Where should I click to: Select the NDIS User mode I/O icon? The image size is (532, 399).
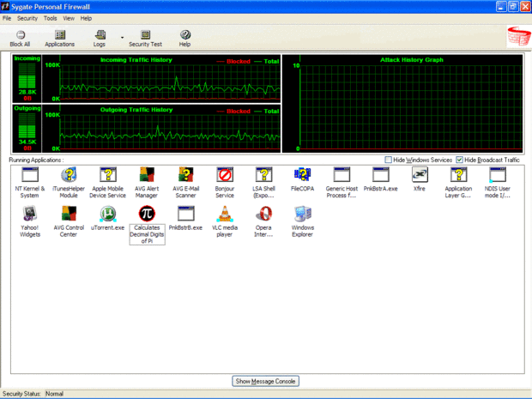point(498,175)
